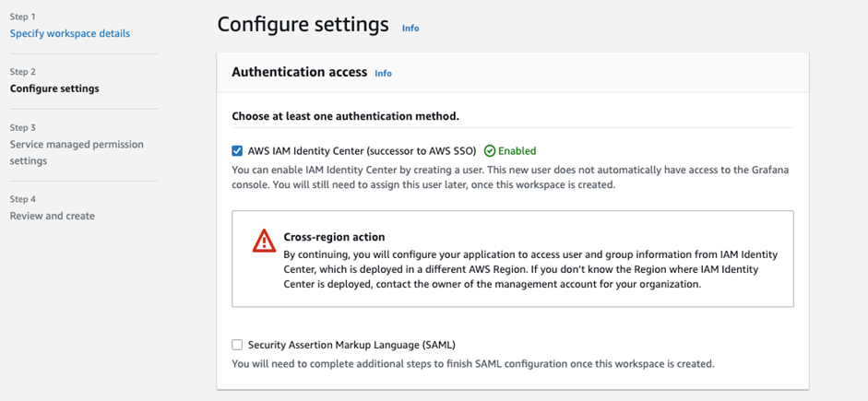The height and width of the screenshot is (401, 868).
Task: Select the Review and create step
Action: pyautogui.click(x=52, y=216)
